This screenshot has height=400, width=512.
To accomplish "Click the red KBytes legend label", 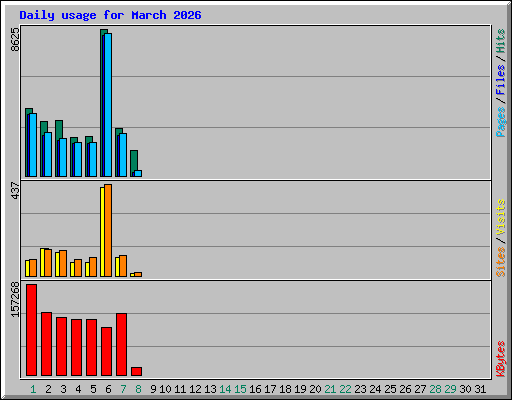I will click(x=500, y=359).
